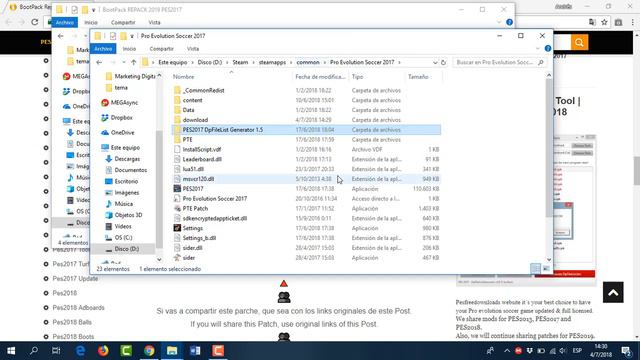Select lua51.dll file
Image resolution: width=640 pixels, height=360 pixels.
point(193,169)
